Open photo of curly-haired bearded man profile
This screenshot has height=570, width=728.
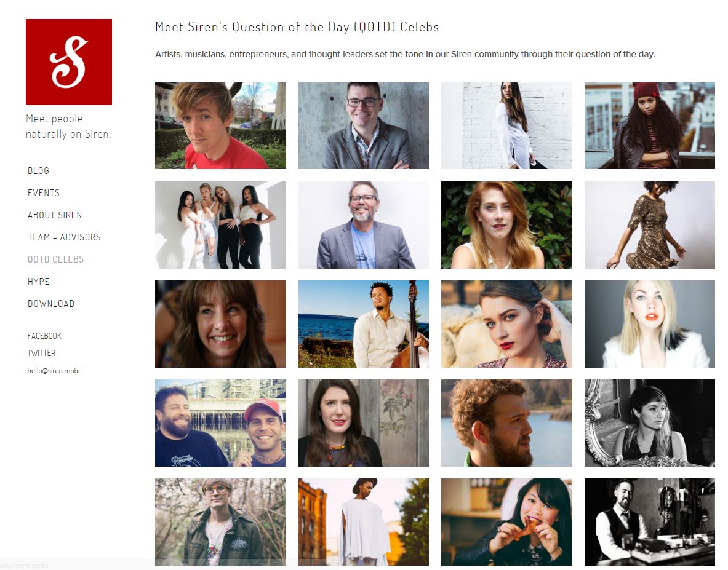(x=506, y=423)
